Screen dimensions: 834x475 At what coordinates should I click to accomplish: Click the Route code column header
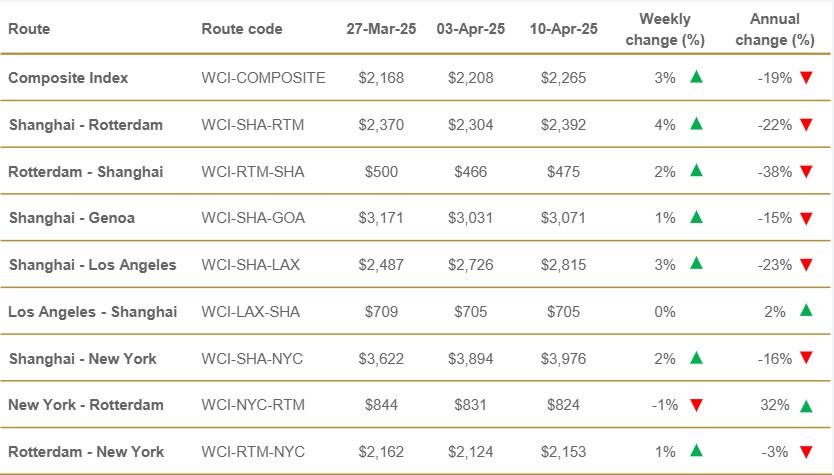click(x=242, y=29)
